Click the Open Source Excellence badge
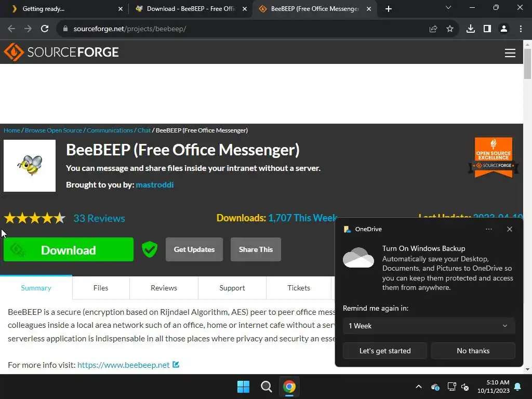This screenshot has height=399, width=532. [494, 157]
